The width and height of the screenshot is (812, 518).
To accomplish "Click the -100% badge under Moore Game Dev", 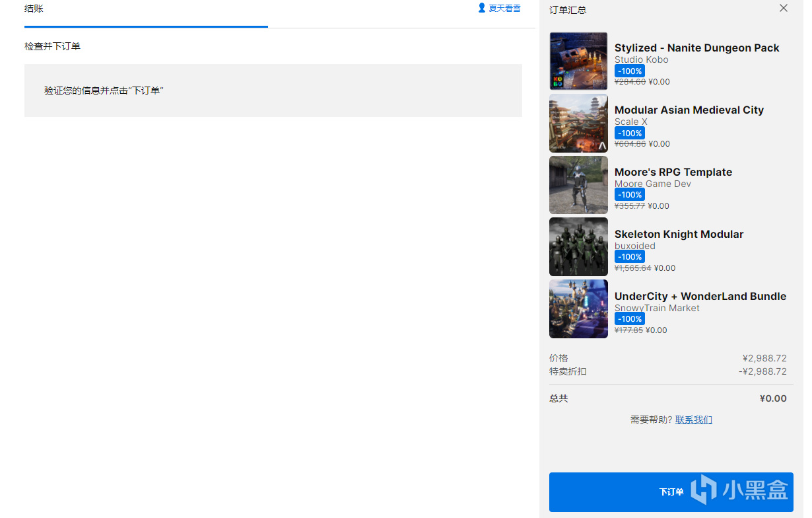I will point(630,194).
